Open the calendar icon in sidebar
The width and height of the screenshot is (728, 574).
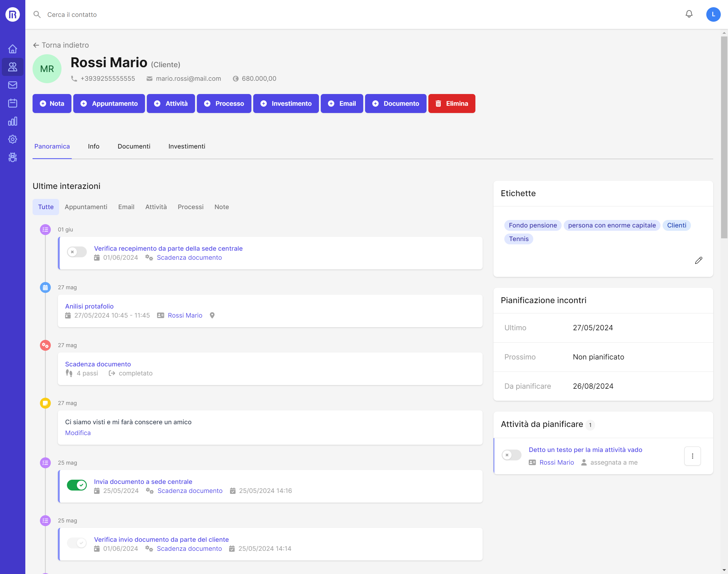pos(12,103)
